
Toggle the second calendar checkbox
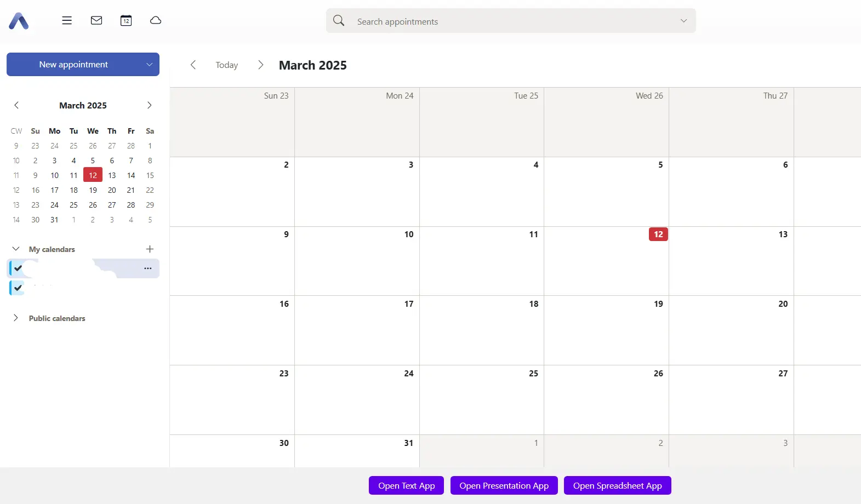pyautogui.click(x=18, y=288)
